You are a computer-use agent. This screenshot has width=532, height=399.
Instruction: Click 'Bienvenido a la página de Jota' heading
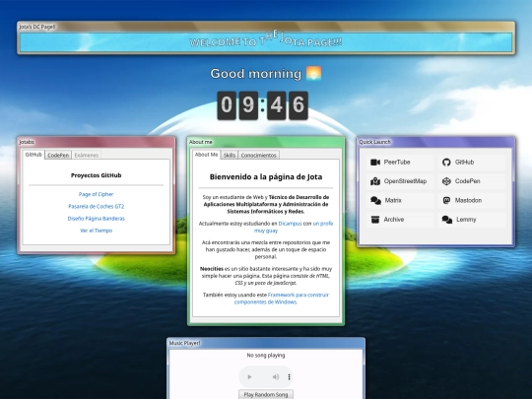point(266,176)
